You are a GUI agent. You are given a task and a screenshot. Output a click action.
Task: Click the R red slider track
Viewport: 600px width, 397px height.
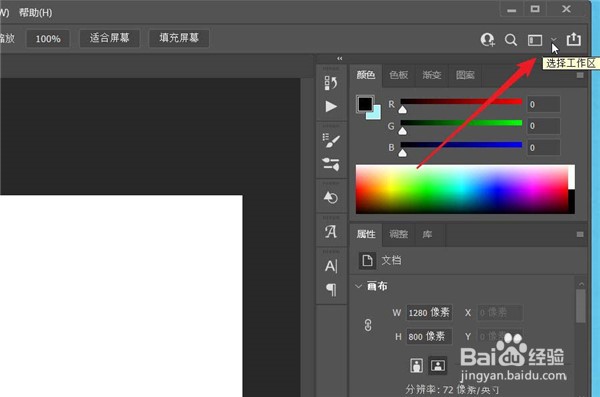pos(461,101)
